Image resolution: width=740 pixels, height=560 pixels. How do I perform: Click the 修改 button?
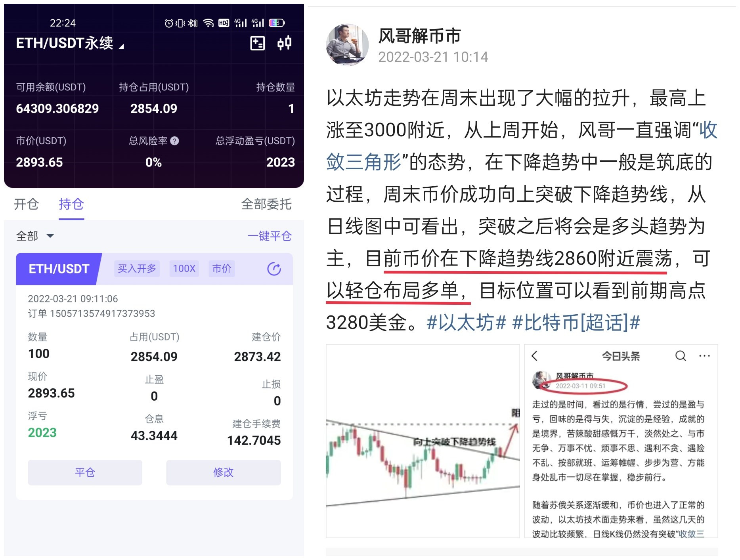(223, 472)
